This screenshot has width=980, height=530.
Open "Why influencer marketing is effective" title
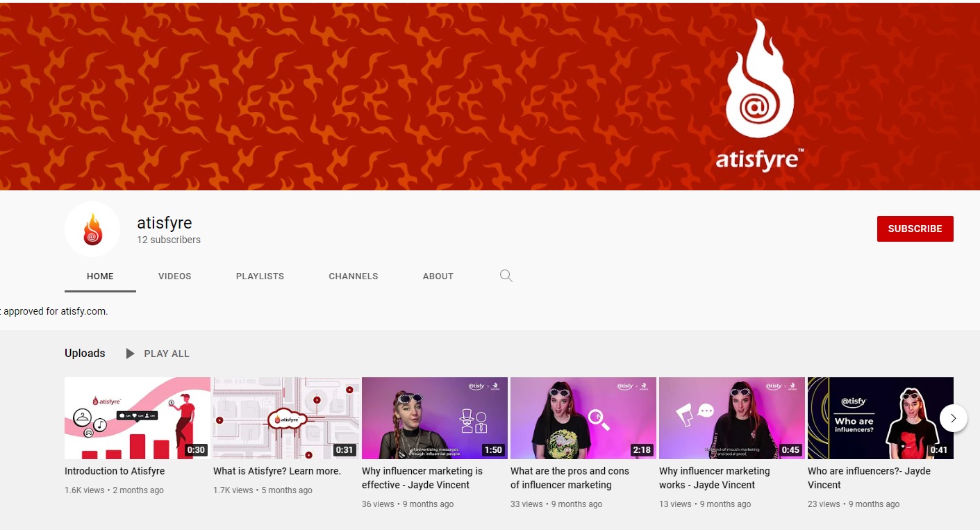(x=422, y=478)
